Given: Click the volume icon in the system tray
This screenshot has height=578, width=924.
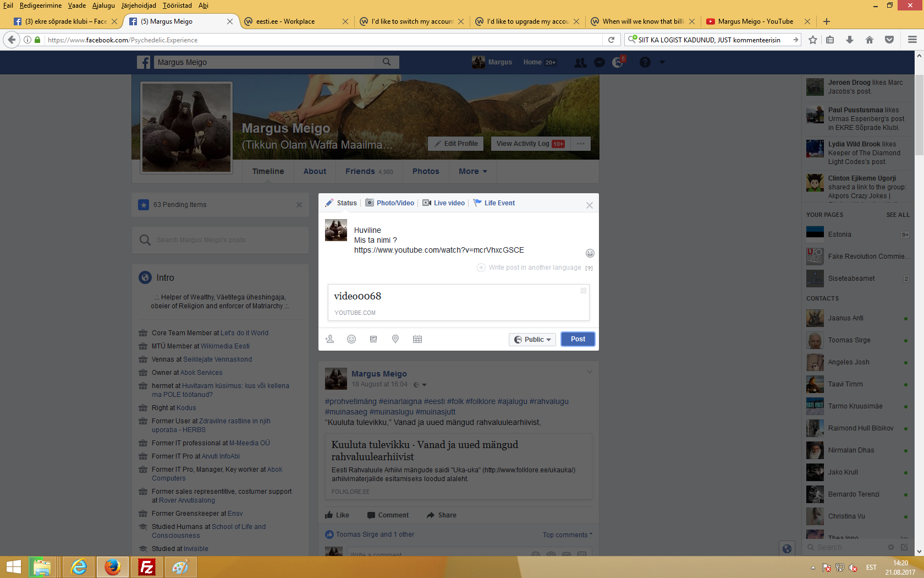Looking at the screenshot, I should [x=853, y=568].
